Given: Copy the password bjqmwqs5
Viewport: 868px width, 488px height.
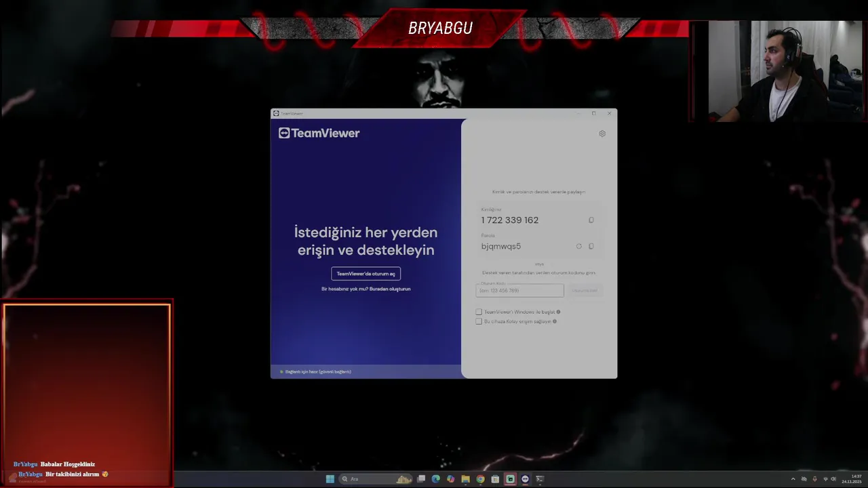Looking at the screenshot, I should (x=591, y=246).
